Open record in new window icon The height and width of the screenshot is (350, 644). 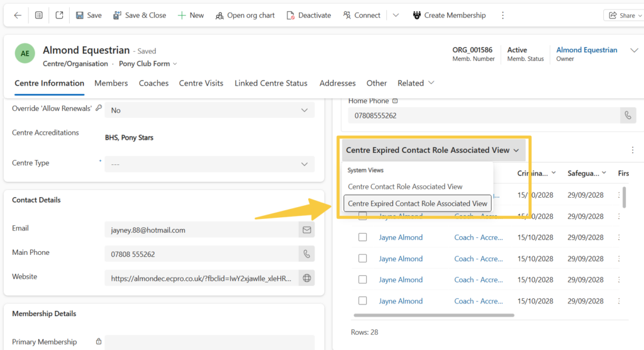pos(59,15)
